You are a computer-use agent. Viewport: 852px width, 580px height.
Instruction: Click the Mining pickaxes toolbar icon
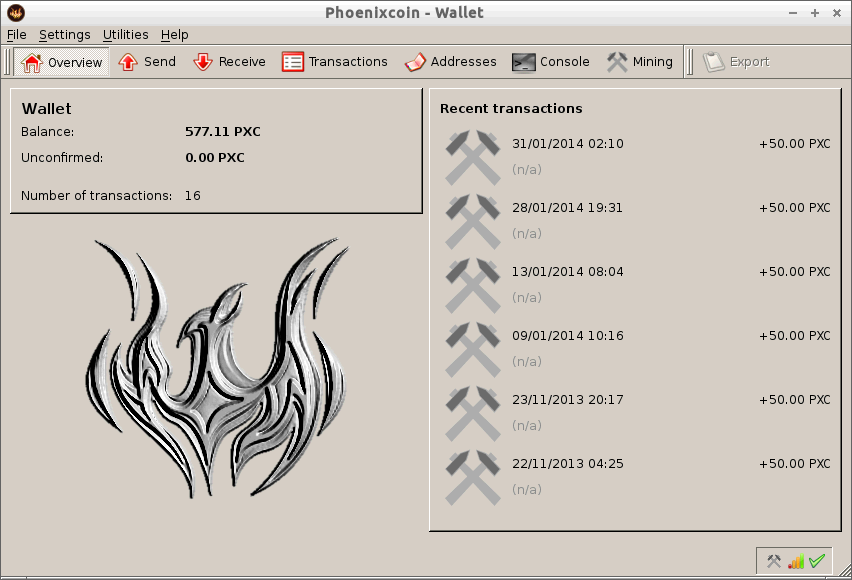pos(617,62)
